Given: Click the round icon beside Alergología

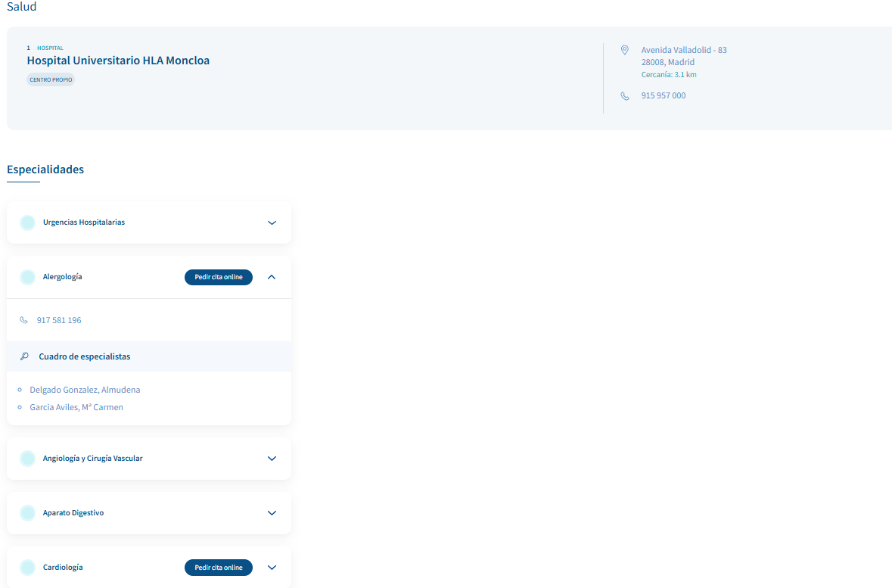Looking at the screenshot, I should [x=27, y=277].
